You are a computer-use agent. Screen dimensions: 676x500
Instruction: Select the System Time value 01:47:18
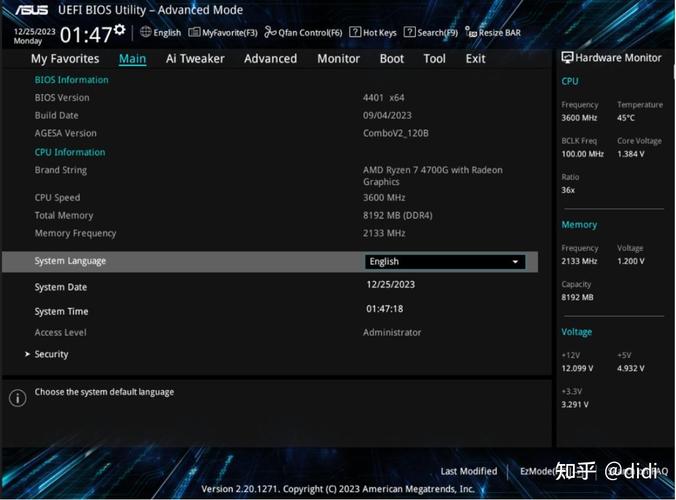coord(385,309)
